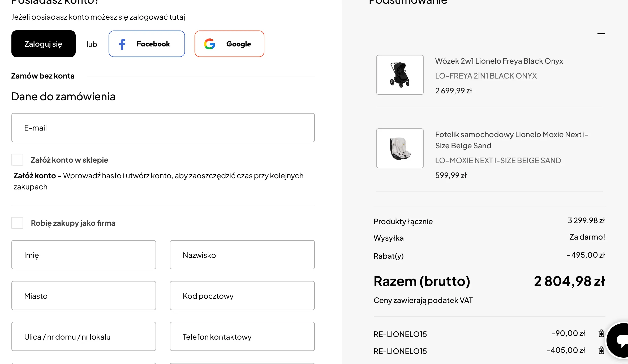The image size is (628, 364).
Task: Open the Wózek 2w1 Lionelo Freya thumbnail
Action: coord(400,75)
